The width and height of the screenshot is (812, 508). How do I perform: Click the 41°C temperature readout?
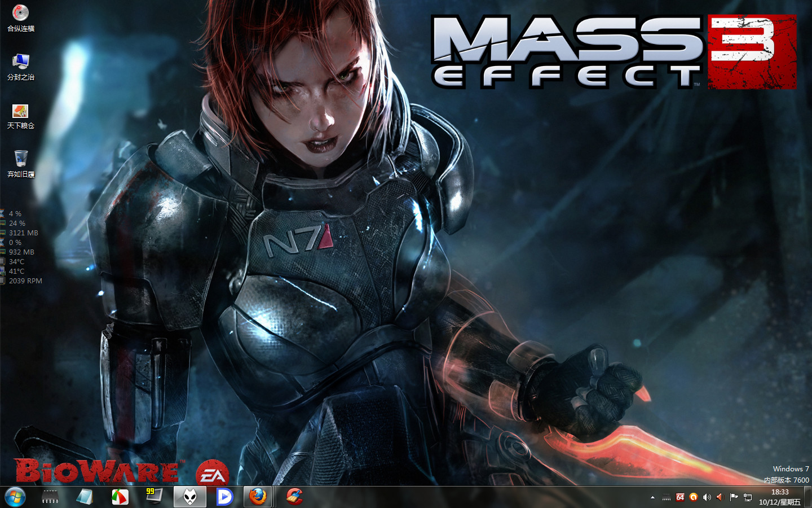pos(17,271)
